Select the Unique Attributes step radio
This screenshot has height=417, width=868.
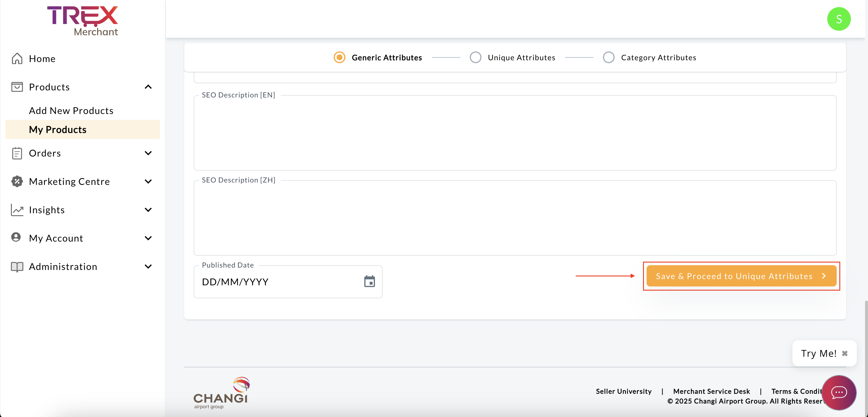point(475,57)
